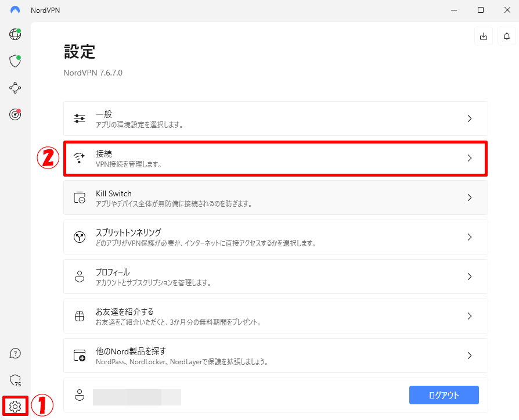This screenshot has height=420, width=519.
Task: Click the Wi-Fi icon beside 接続
Action: pos(80,158)
